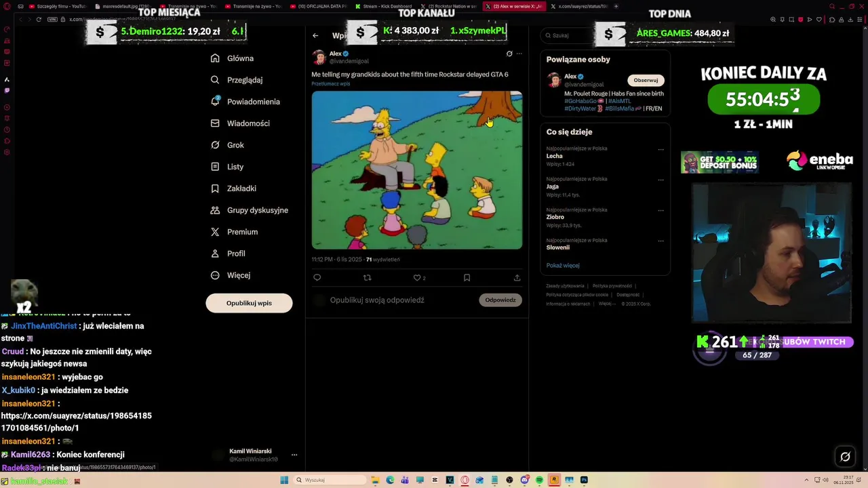Click deposit bonus banner
Screen dimensions: 868x488
pos(719,163)
